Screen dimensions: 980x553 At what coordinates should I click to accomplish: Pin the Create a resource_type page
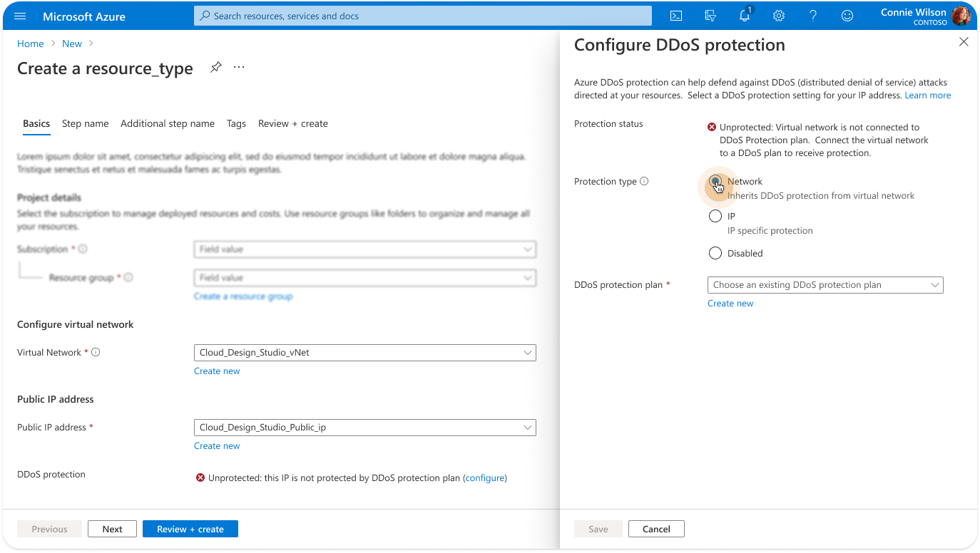216,67
